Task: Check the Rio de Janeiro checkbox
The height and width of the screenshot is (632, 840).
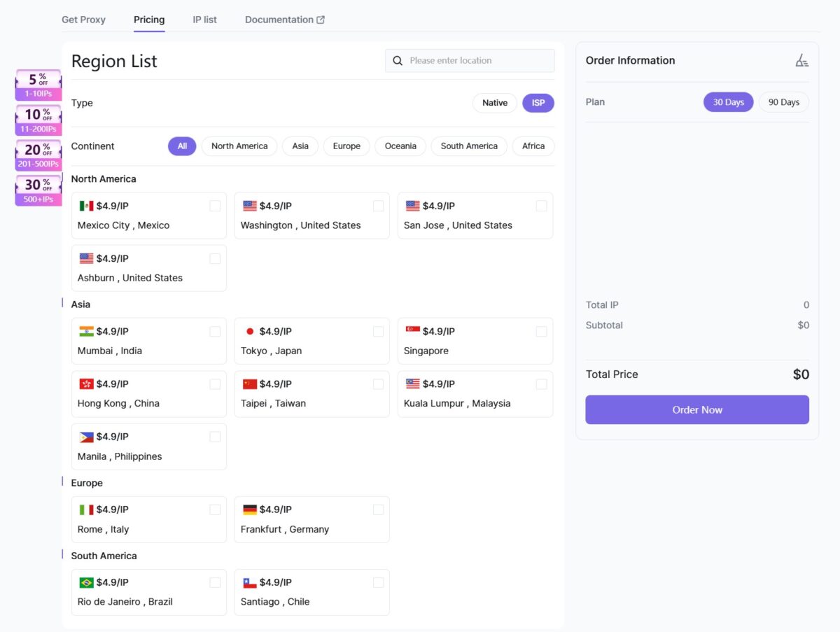Action: (215, 582)
